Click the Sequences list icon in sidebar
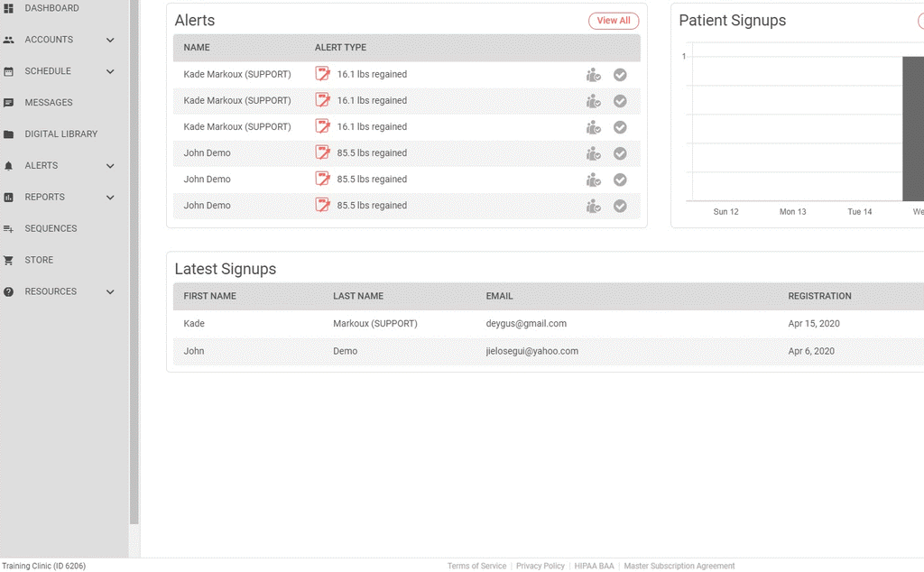The height and width of the screenshot is (572, 924). tap(9, 229)
